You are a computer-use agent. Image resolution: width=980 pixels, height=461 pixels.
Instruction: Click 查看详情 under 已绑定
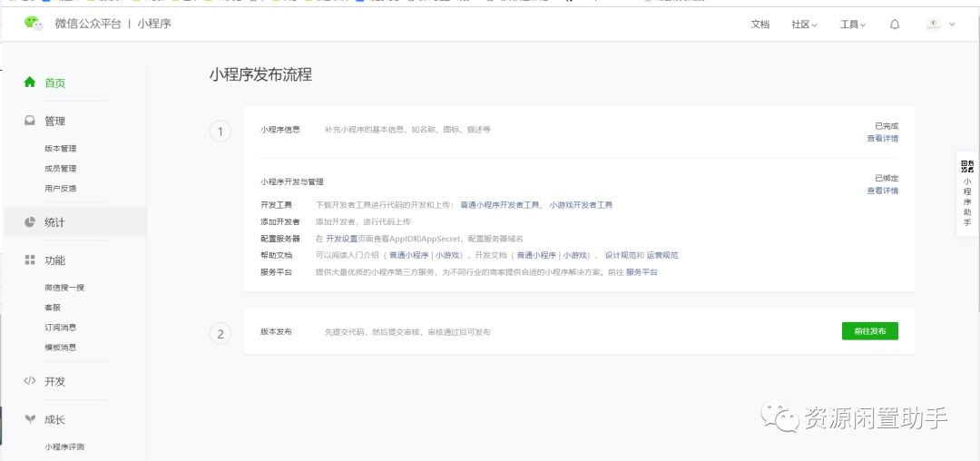click(x=883, y=191)
